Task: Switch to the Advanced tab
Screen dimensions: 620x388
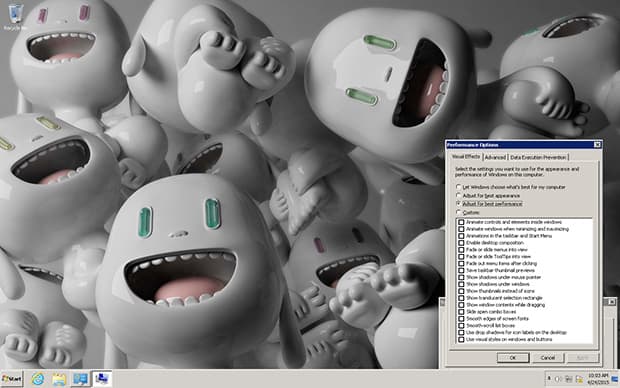Action: [495, 157]
